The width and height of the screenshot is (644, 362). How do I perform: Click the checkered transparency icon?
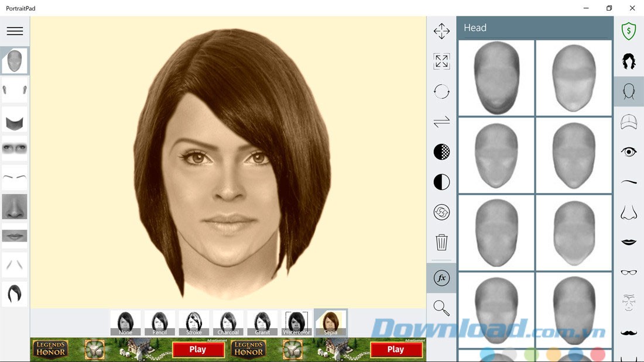point(441,152)
